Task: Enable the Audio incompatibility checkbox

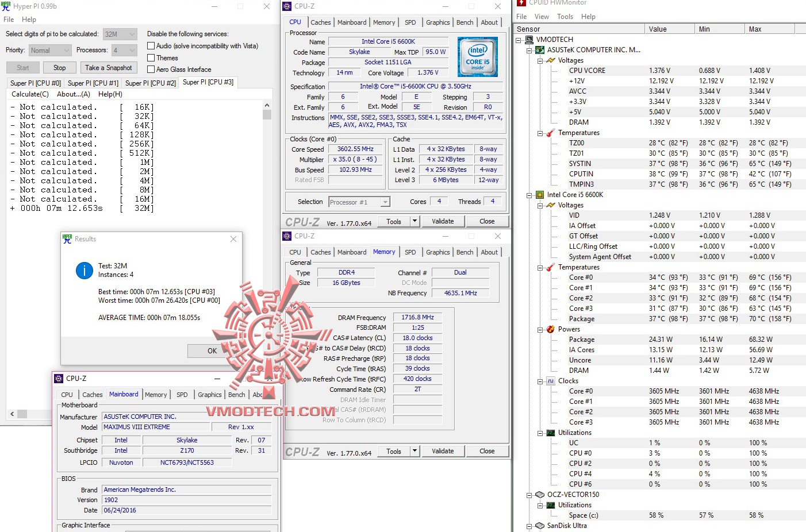Action: tap(150, 45)
